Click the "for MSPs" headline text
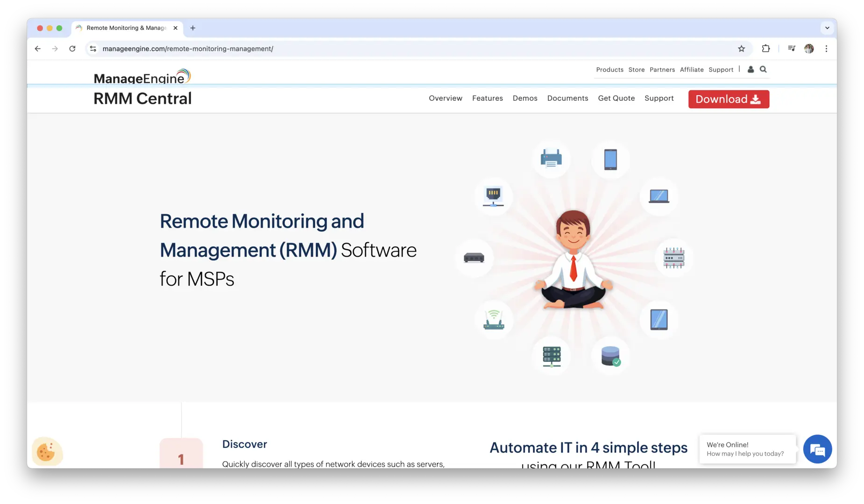 pyautogui.click(x=197, y=279)
